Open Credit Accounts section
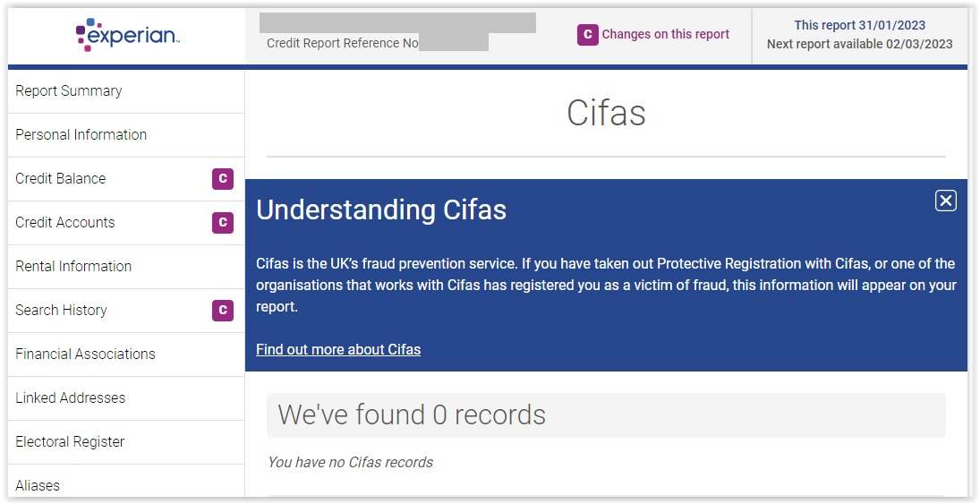980x504 pixels. coord(126,223)
